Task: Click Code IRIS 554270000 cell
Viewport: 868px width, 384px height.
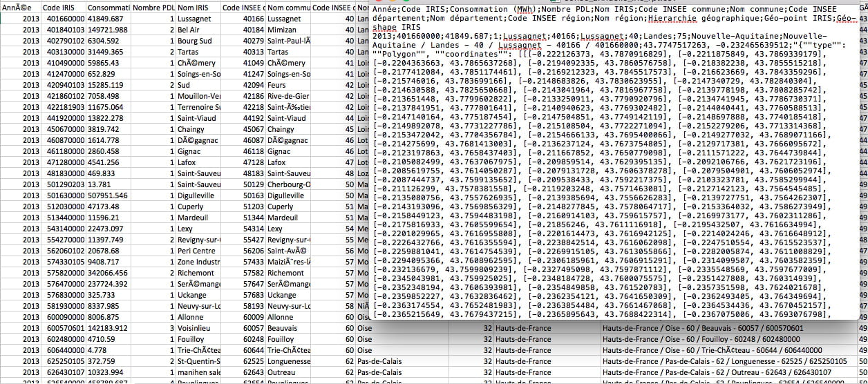Action: pos(64,240)
